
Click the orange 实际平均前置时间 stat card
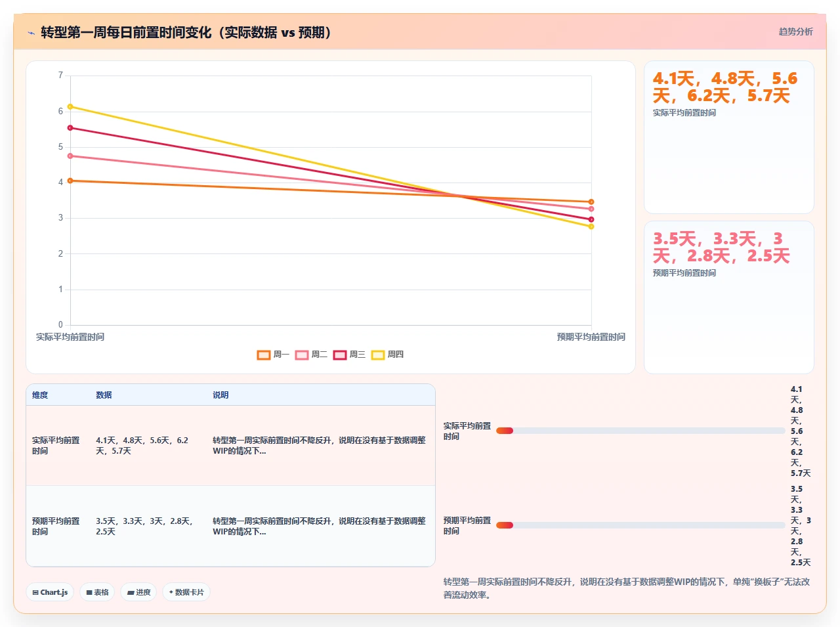729,137
